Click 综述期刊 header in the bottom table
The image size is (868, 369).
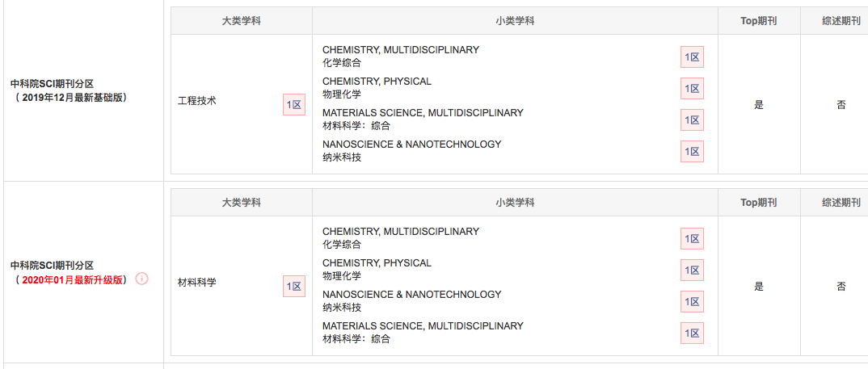841,203
